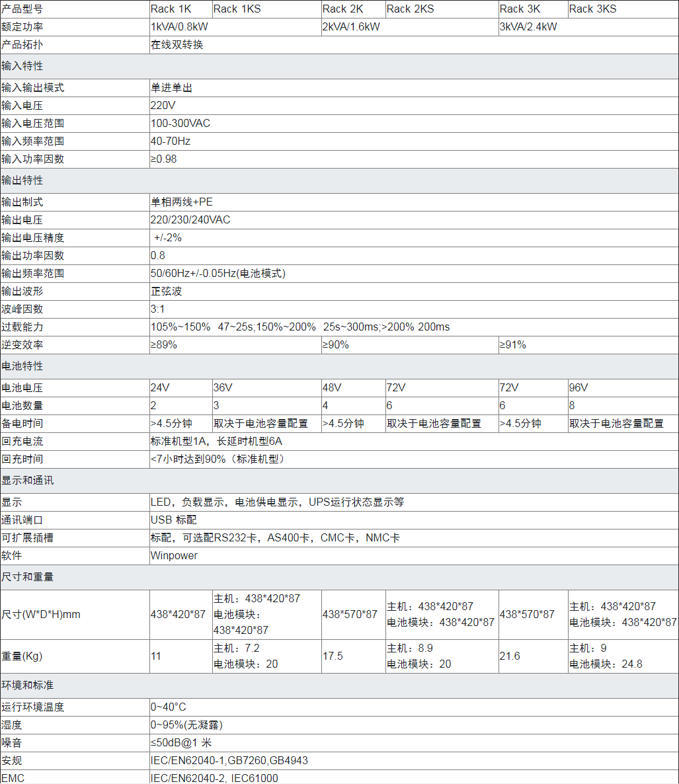Screen dimensions: 679x784
Task: Select the 单相两线+PE output system cell
Action: click(x=182, y=202)
